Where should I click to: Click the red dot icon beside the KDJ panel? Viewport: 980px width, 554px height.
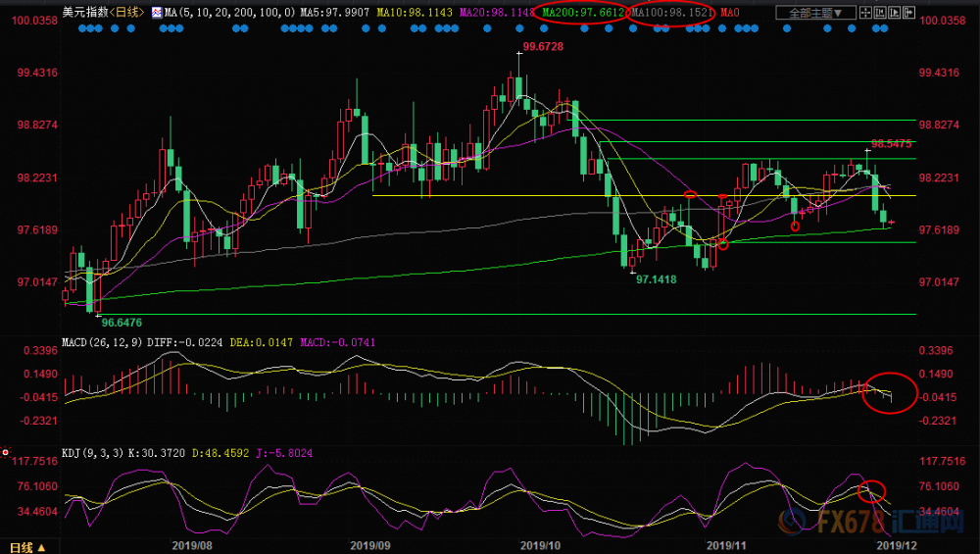click(6, 451)
